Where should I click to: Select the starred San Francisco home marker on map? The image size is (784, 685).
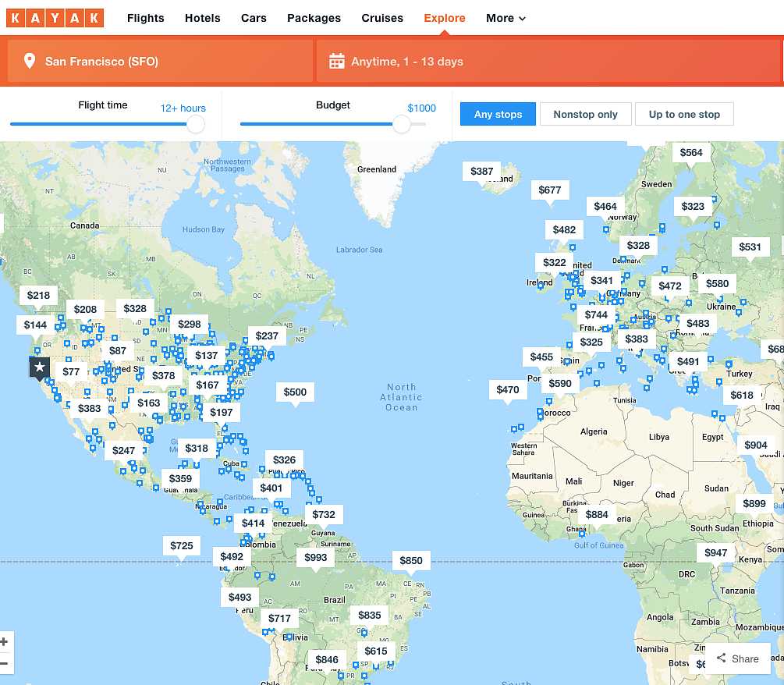click(x=39, y=367)
